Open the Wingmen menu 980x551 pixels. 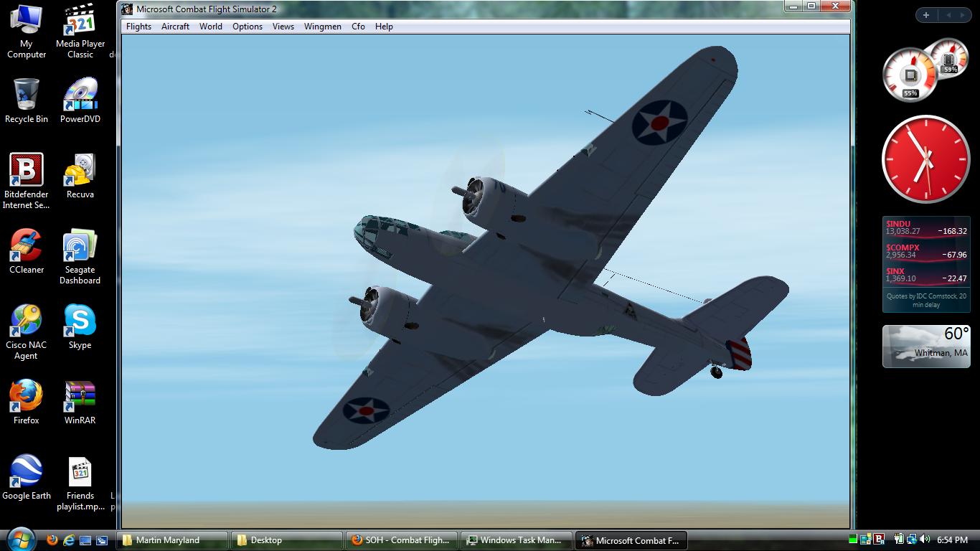click(x=323, y=27)
